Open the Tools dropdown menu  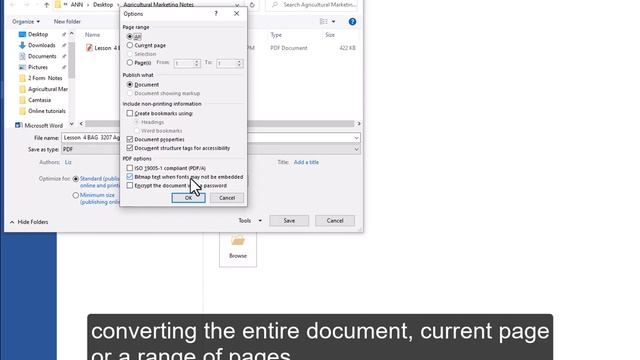[250, 220]
